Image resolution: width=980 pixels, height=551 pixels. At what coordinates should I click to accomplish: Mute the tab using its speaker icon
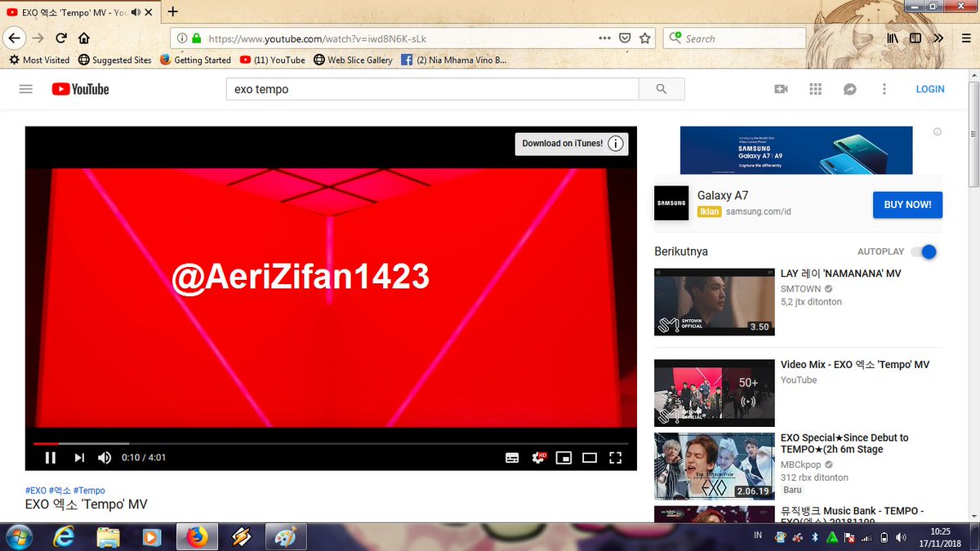(134, 12)
